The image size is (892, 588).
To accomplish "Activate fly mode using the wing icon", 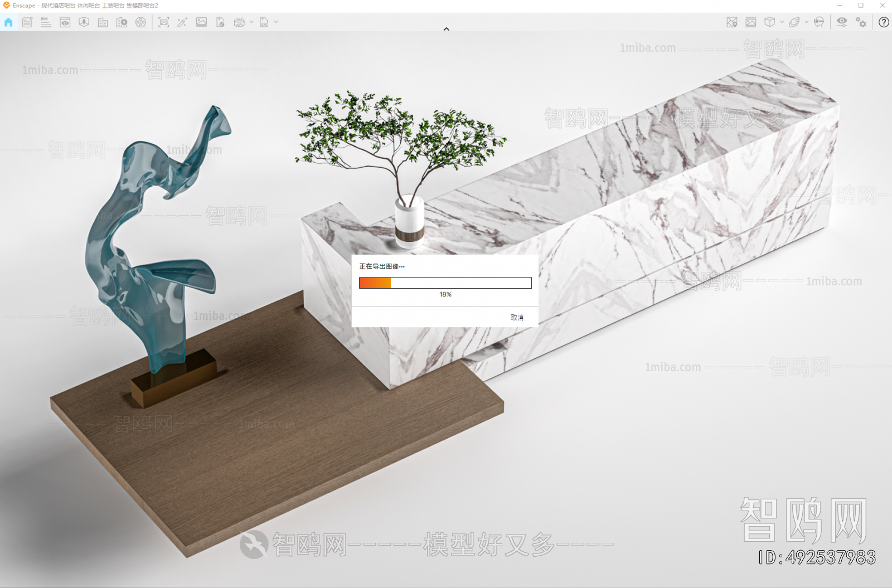I will (795, 22).
